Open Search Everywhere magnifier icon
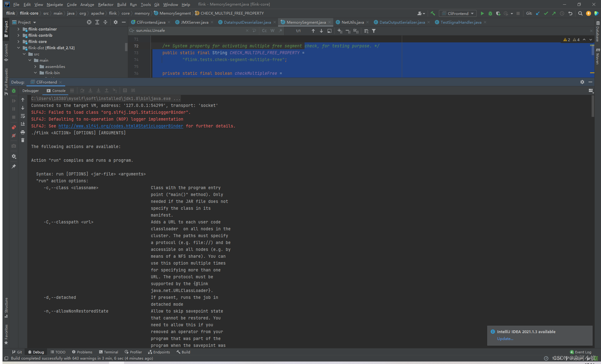The image size is (601, 364). click(x=580, y=13)
